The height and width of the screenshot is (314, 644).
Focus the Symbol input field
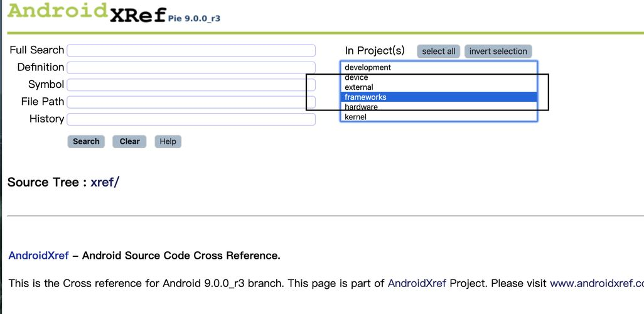(x=191, y=85)
